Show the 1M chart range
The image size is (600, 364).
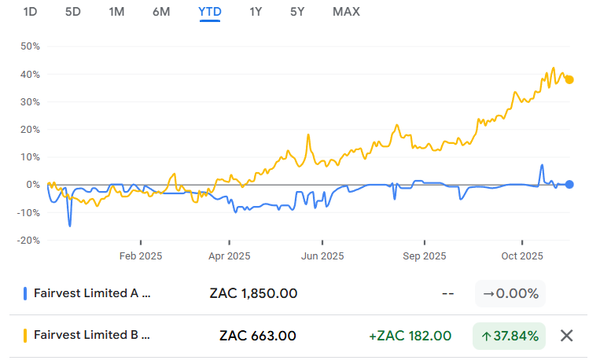(x=116, y=12)
